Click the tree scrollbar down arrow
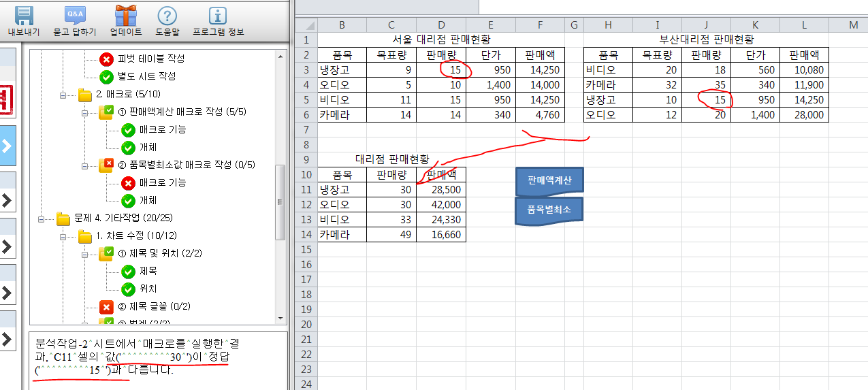868x390 pixels. click(279, 318)
